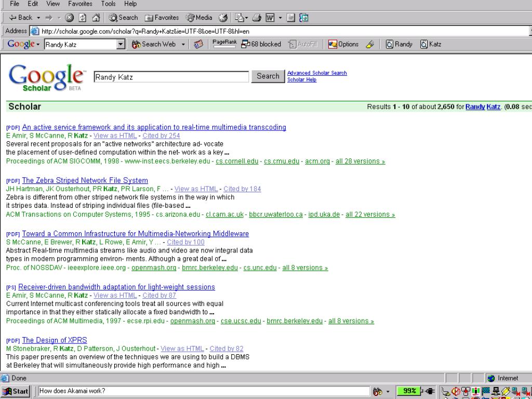Click the 99% battery indicator
532x399 pixels.
(409, 391)
